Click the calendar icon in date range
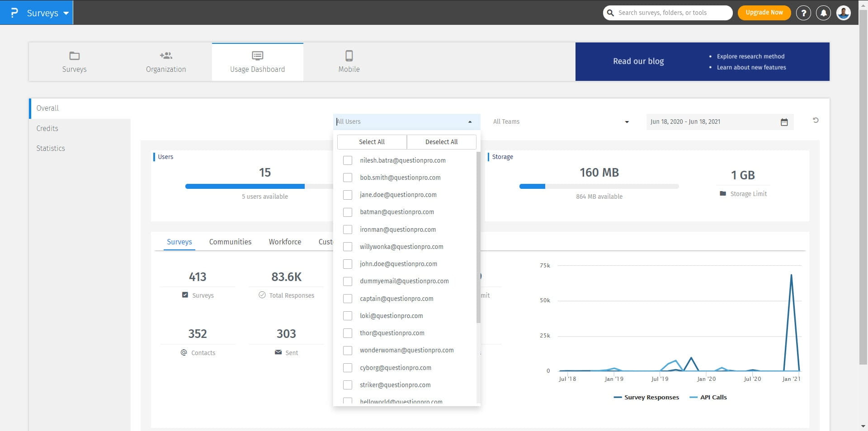Viewport: 868px width, 431px height. (x=784, y=122)
